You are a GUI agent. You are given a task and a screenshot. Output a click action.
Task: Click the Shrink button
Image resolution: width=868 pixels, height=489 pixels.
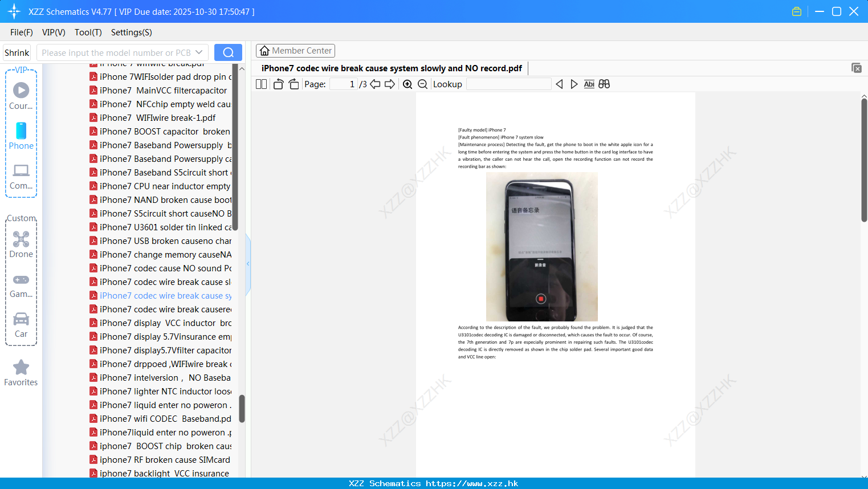(17, 52)
